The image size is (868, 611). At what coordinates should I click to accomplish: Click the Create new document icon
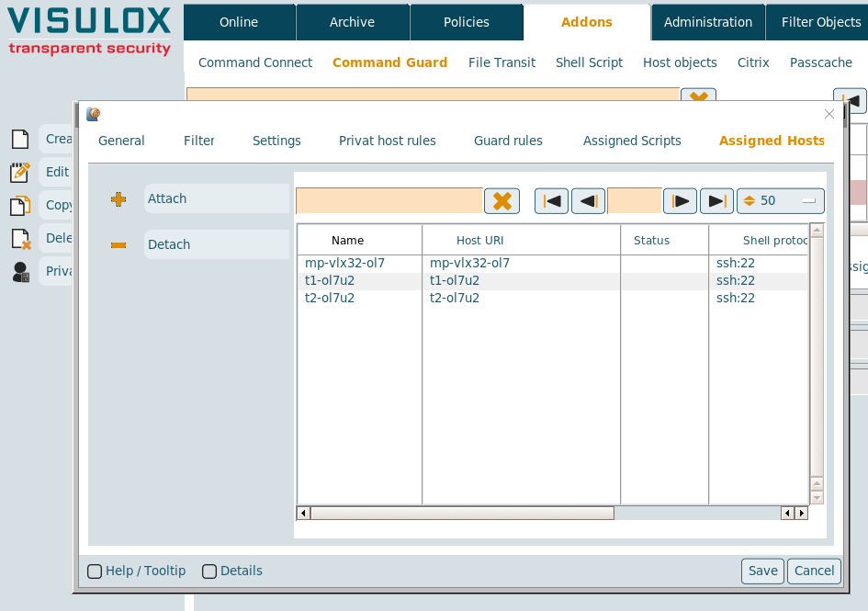click(x=20, y=139)
